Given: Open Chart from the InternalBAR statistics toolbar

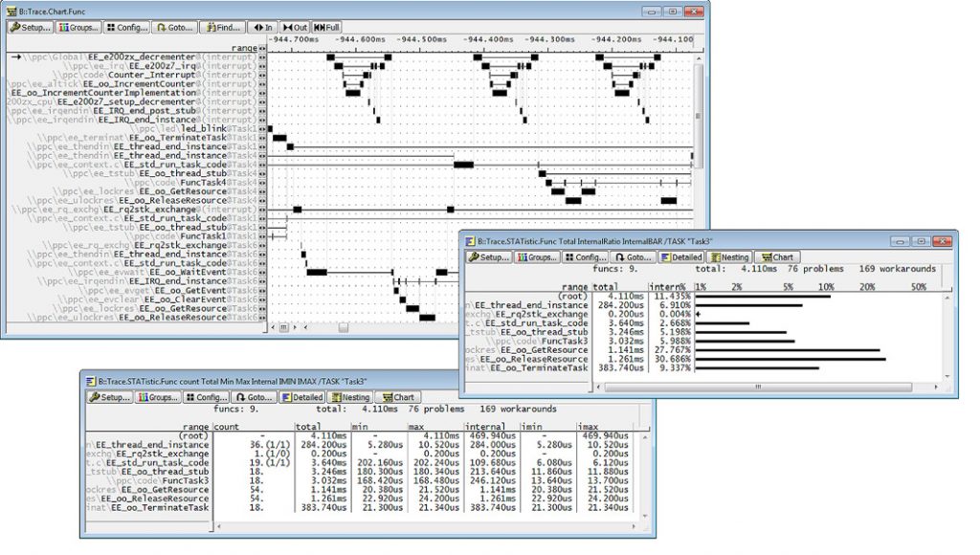Looking at the screenshot, I should pos(776,257).
